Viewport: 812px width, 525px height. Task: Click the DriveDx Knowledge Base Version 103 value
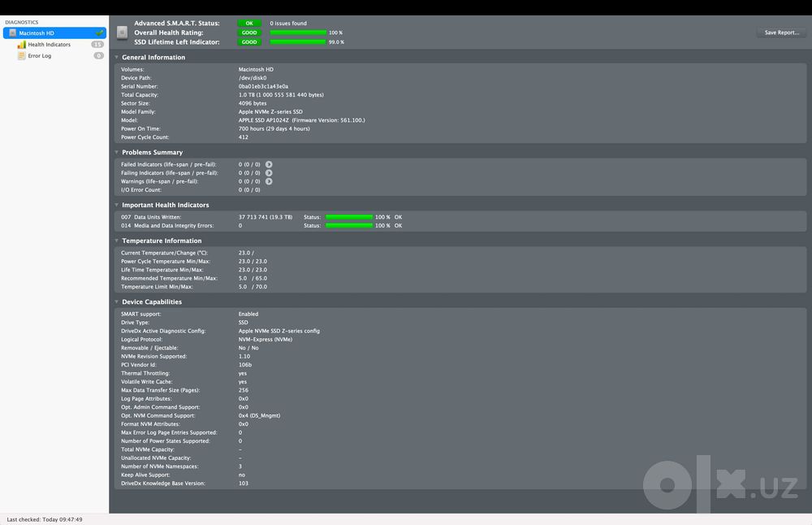243,483
